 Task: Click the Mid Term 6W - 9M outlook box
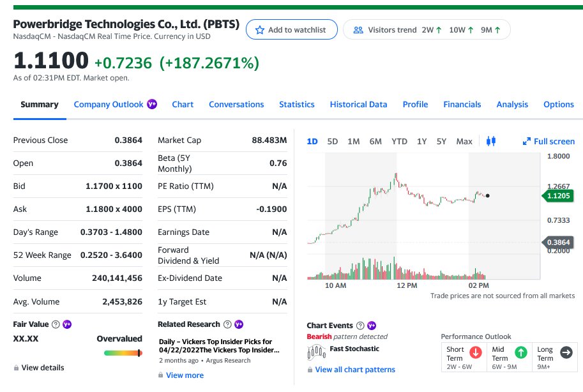tap(510, 358)
